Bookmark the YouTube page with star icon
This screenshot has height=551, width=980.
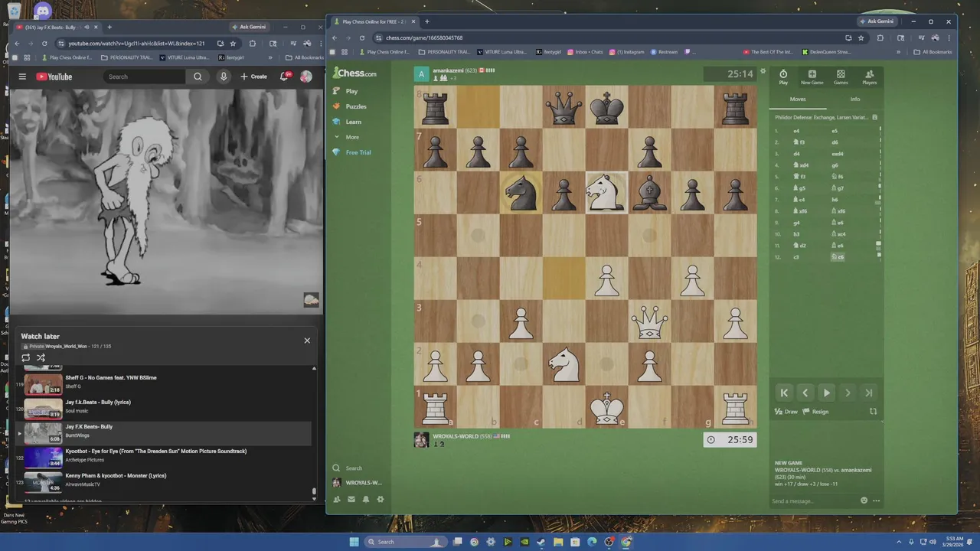click(x=233, y=44)
